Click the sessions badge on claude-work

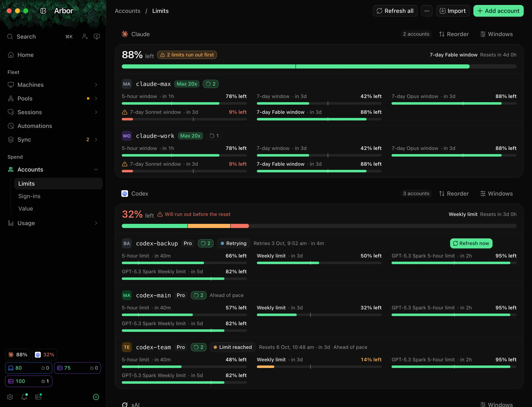pyautogui.click(x=214, y=136)
